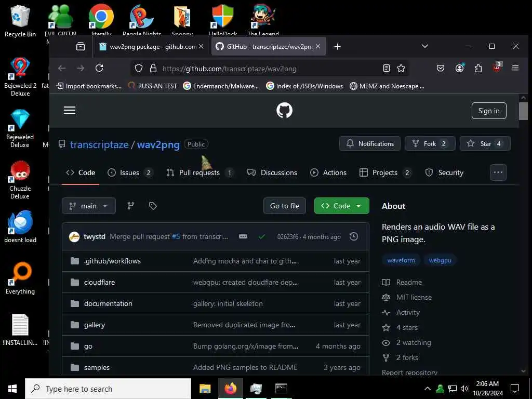Click the Firefox address bar URL
Screen dimensions: 532x399
click(x=229, y=69)
